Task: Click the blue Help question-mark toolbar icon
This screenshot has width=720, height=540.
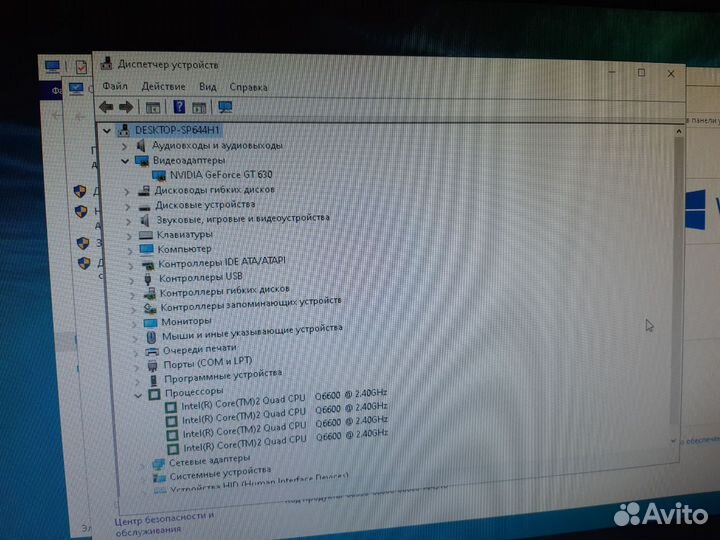Action: click(x=179, y=107)
